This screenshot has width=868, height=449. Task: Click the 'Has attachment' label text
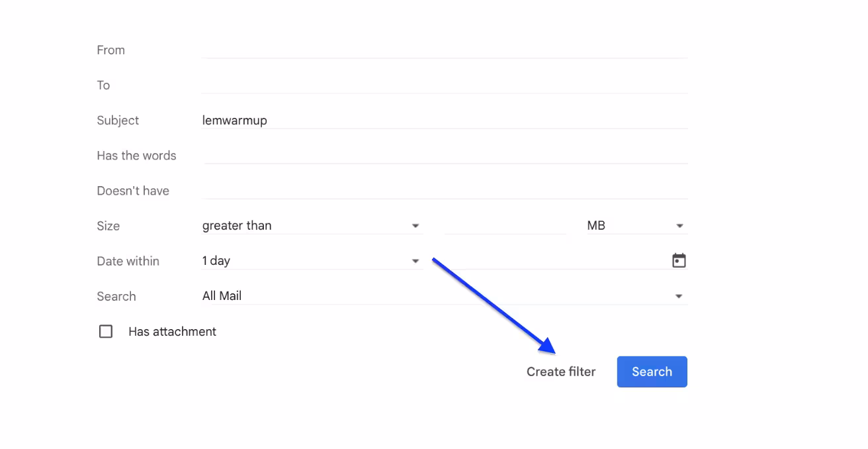tap(172, 332)
